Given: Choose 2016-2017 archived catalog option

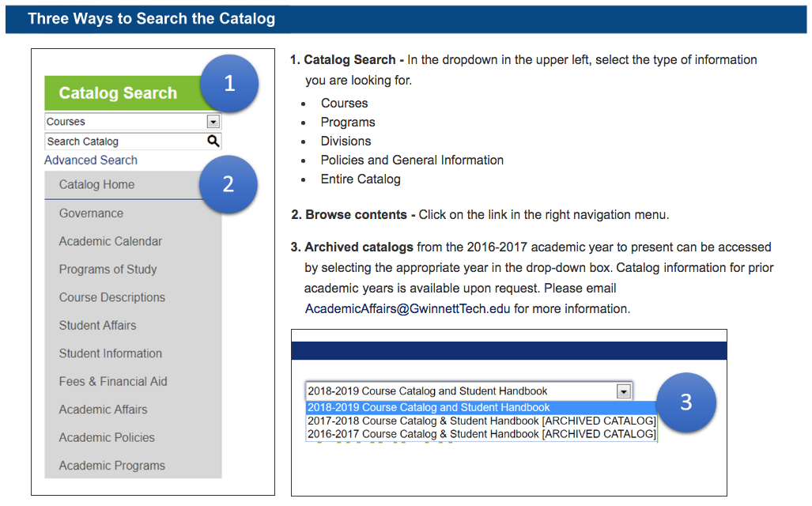Looking at the screenshot, I should [481, 434].
